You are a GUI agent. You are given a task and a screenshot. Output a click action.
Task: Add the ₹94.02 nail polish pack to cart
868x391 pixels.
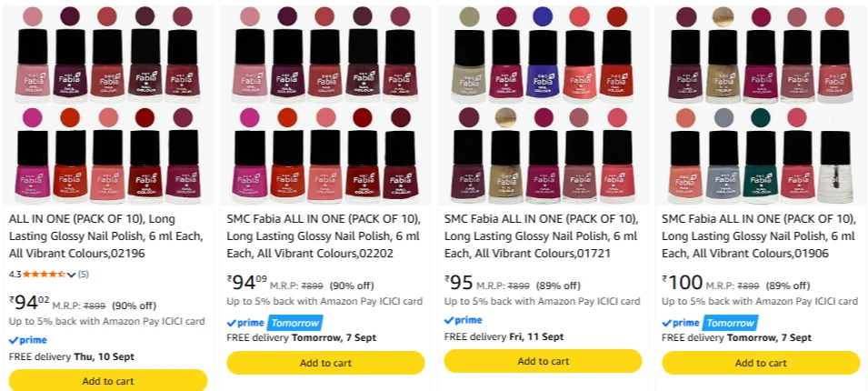tap(108, 380)
